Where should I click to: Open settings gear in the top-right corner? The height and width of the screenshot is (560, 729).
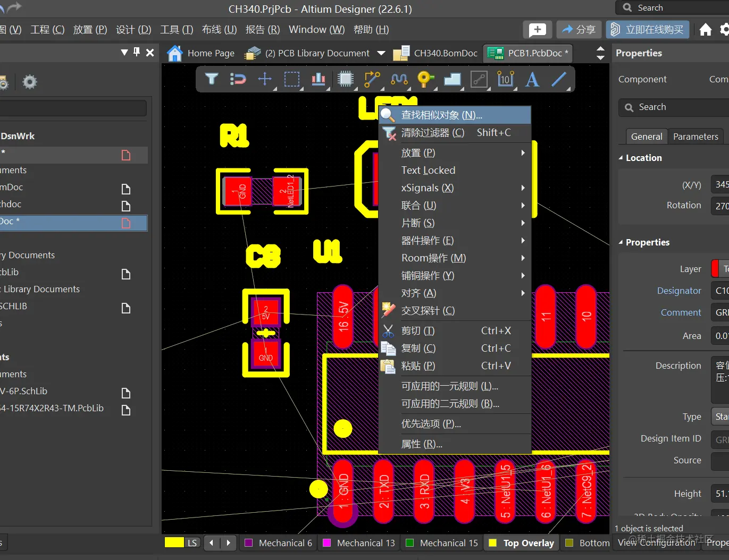[x=724, y=30]
